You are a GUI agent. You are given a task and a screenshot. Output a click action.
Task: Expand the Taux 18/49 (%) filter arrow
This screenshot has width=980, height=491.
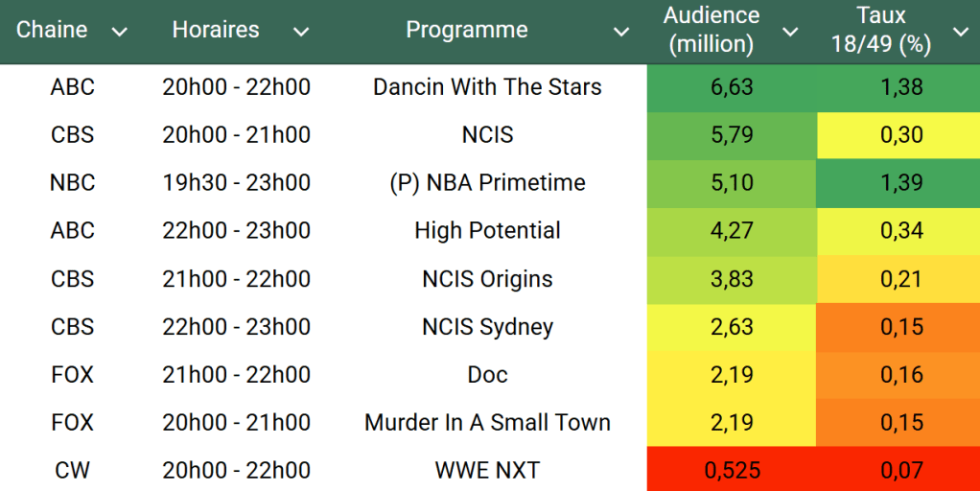click(x=960, y=33)
